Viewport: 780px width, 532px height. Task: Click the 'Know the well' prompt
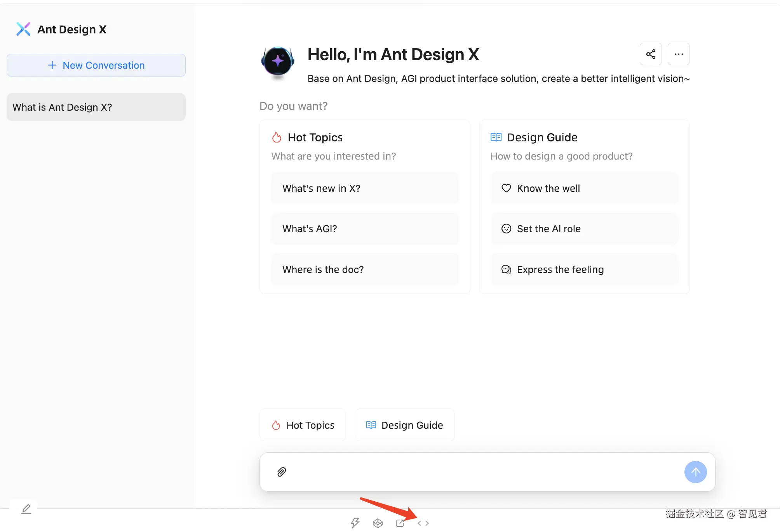(x=584, y=188)
